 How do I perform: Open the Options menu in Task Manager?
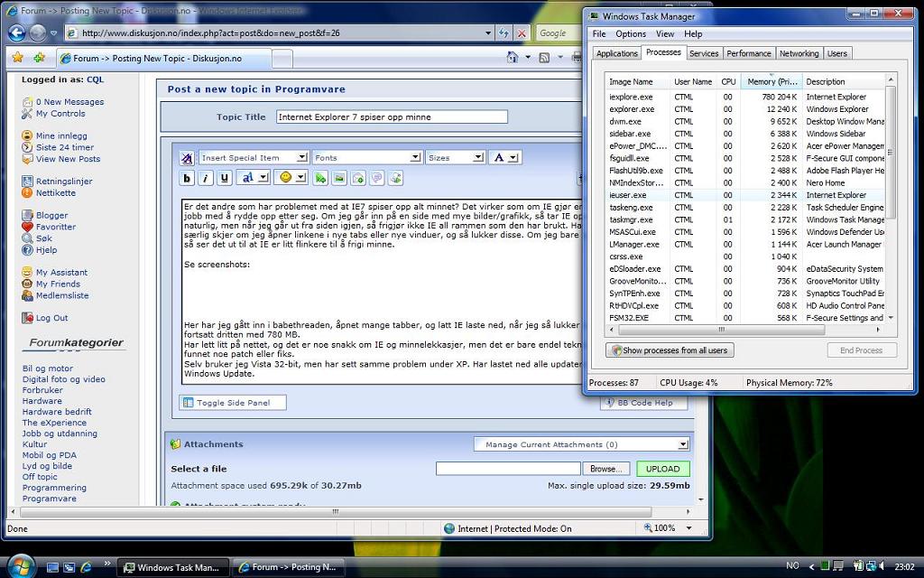click(631, 33)
